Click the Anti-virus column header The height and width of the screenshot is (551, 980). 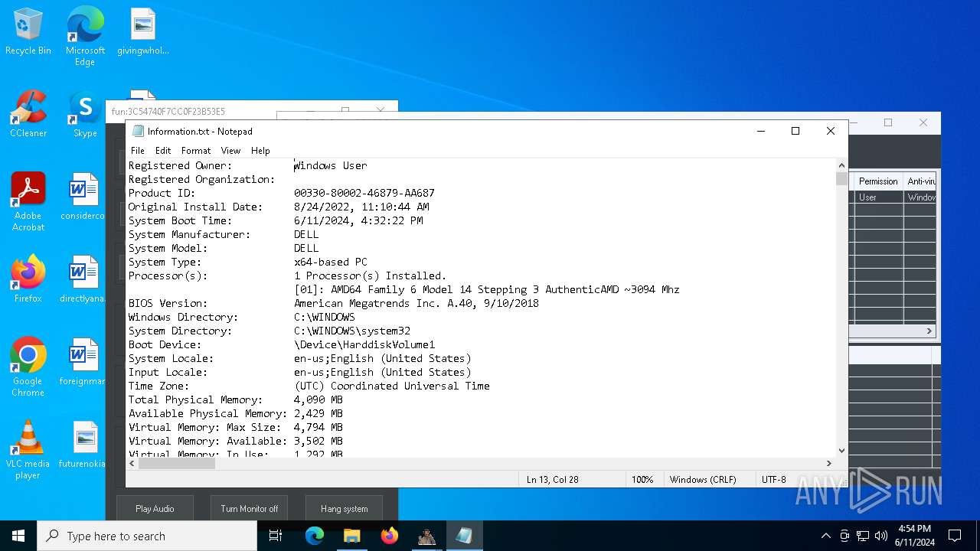921,181
